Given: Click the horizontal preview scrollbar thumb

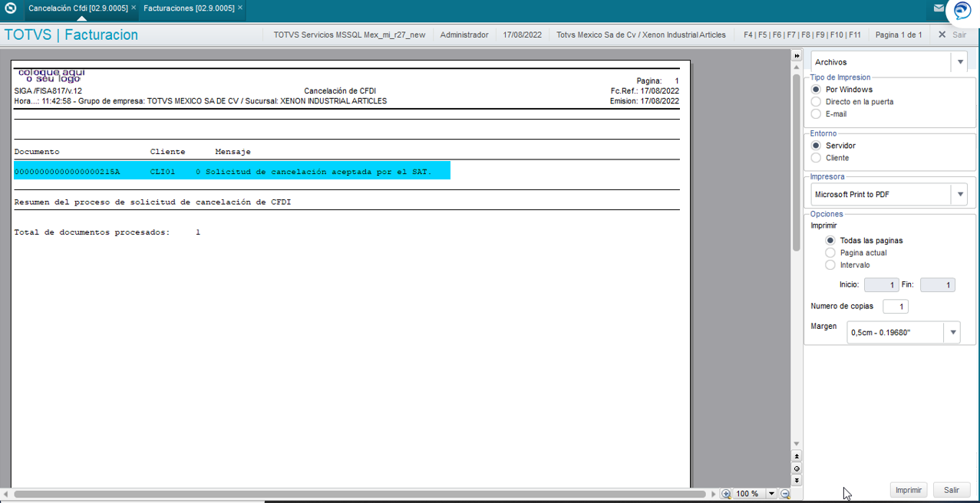Looking at the screenshot, I should click(x=359, y=494).
